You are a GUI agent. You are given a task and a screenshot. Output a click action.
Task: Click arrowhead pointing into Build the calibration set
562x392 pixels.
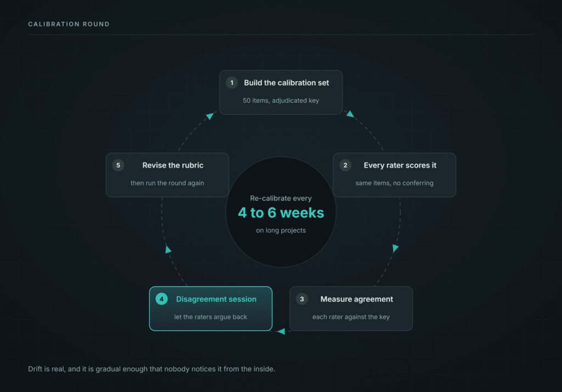click(210, 115)
